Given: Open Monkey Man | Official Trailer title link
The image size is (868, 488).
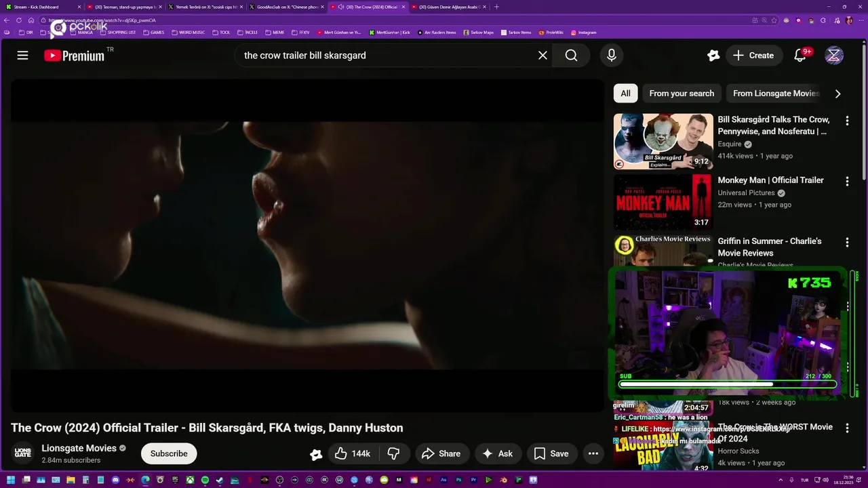Looking at the screenshot, I should (x=771, y=180).
